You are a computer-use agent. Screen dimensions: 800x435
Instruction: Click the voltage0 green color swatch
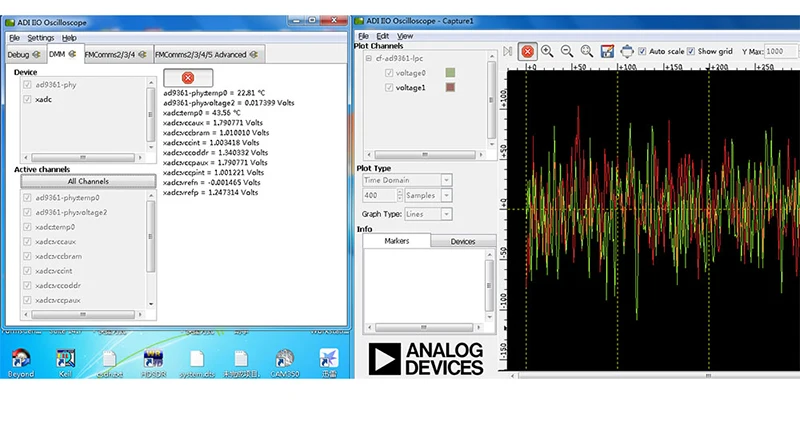pyautogui.click(x=450, y=73)
